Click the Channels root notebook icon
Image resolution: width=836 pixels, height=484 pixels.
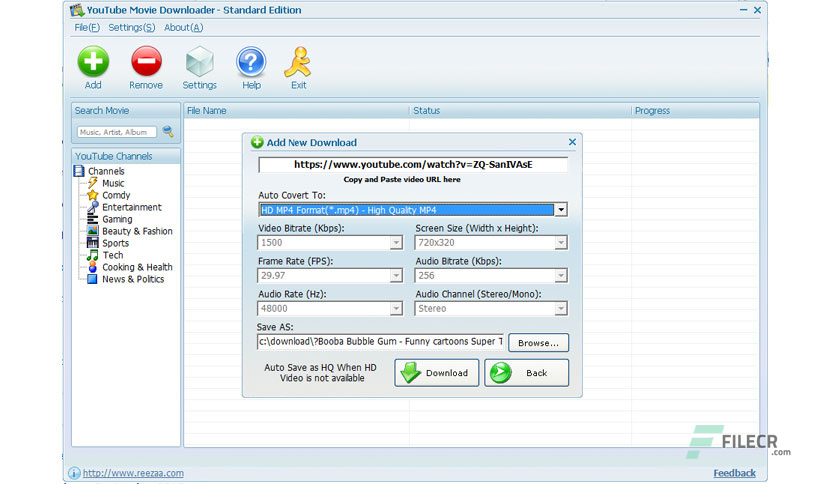(79, 171)
